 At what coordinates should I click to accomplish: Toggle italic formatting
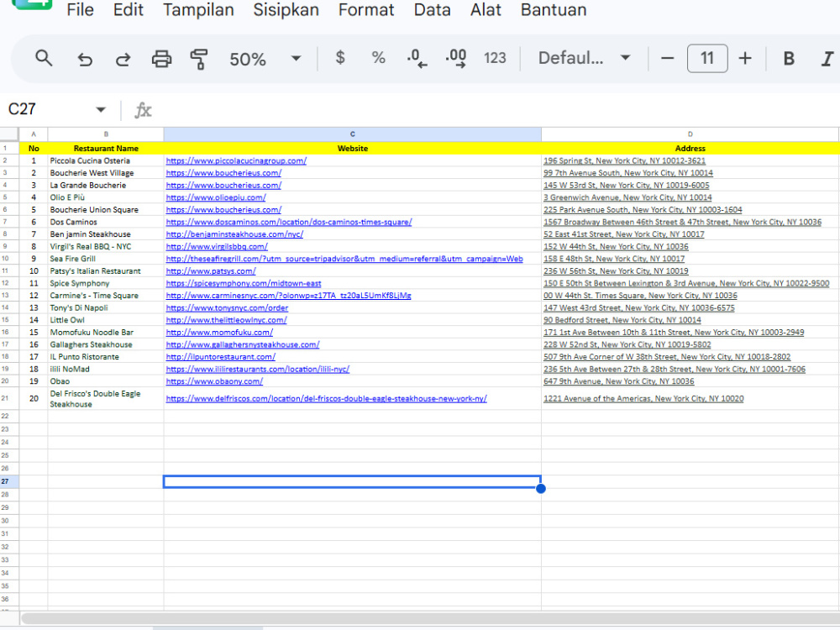[x=827, y=59]
